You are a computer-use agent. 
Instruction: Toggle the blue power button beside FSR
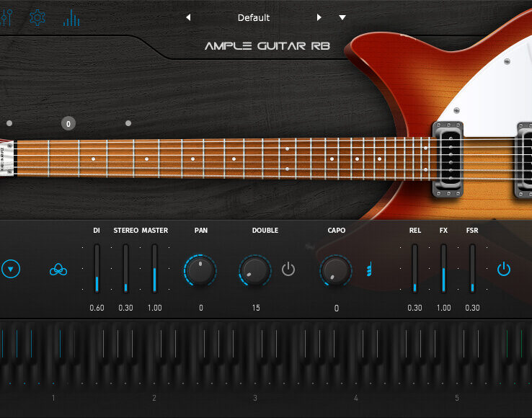coord(504,269)
